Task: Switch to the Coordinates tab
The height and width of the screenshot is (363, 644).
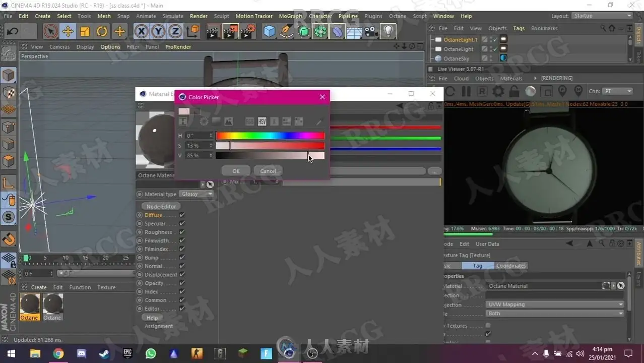Action: point(511,266)
